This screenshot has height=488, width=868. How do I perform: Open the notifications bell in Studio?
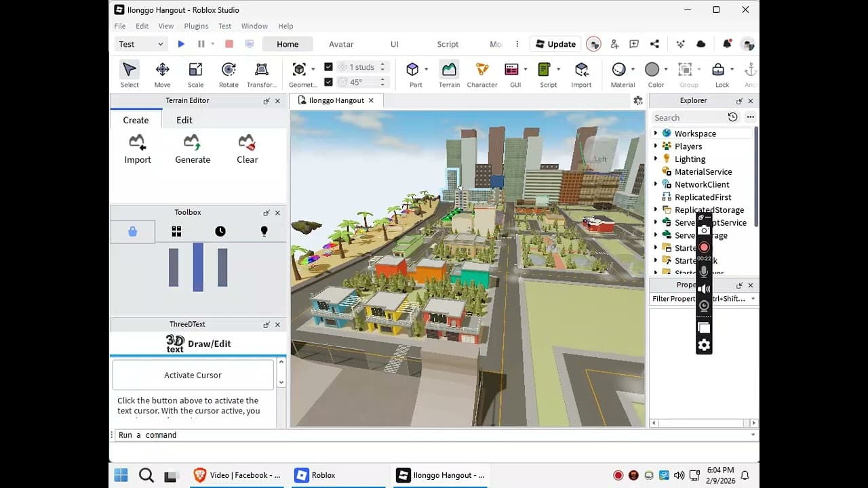[727, 44]
